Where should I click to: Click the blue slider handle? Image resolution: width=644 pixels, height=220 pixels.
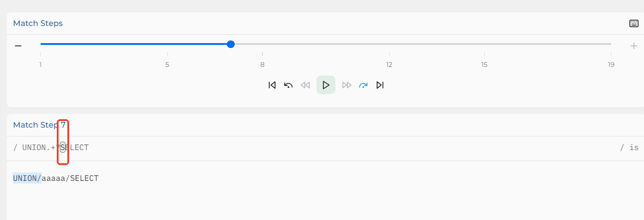[231, 44]
